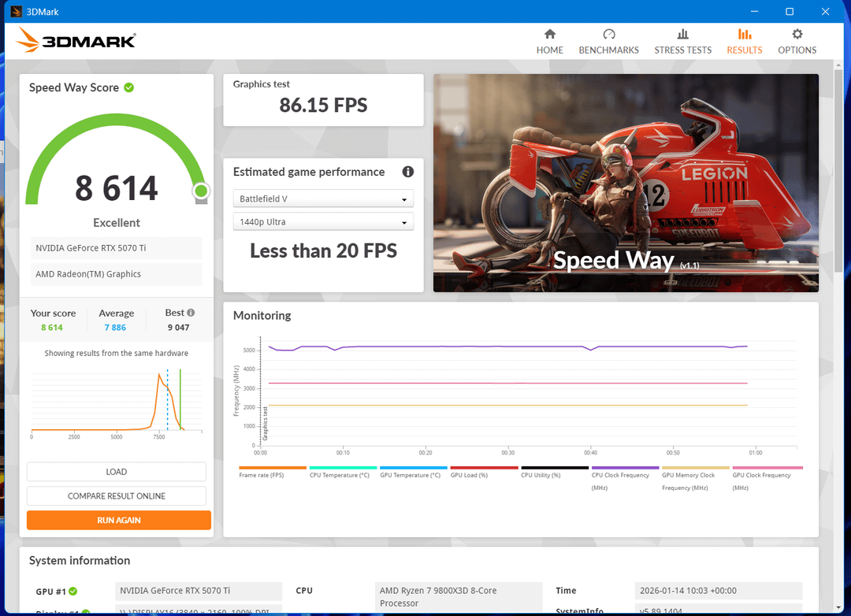Image resolution: width=851 pixels, height=616 pixels.
Task: Open Stress Tests bar chart icon
Action: click(682, 35)
